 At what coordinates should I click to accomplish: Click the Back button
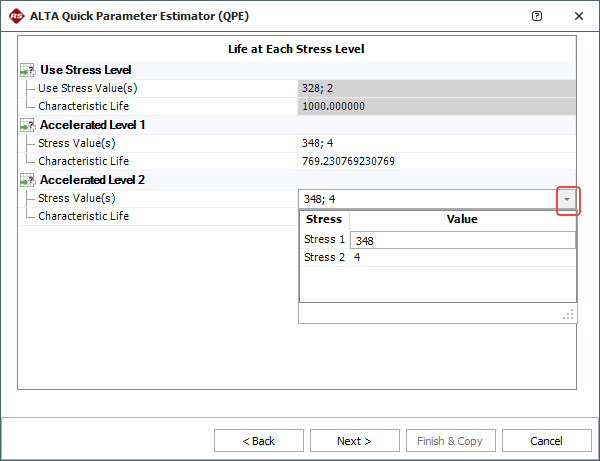pyautogui.click(x=258, y=441)
